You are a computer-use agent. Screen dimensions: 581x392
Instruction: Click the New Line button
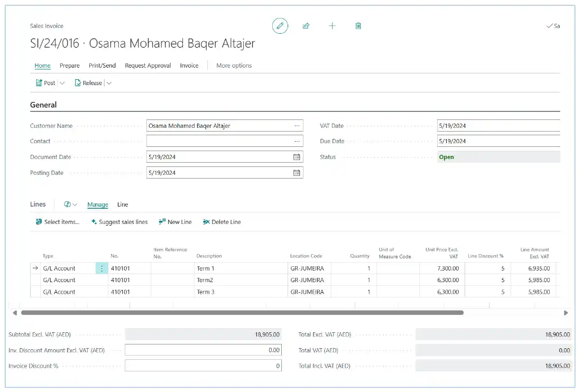tap(176, 222)
